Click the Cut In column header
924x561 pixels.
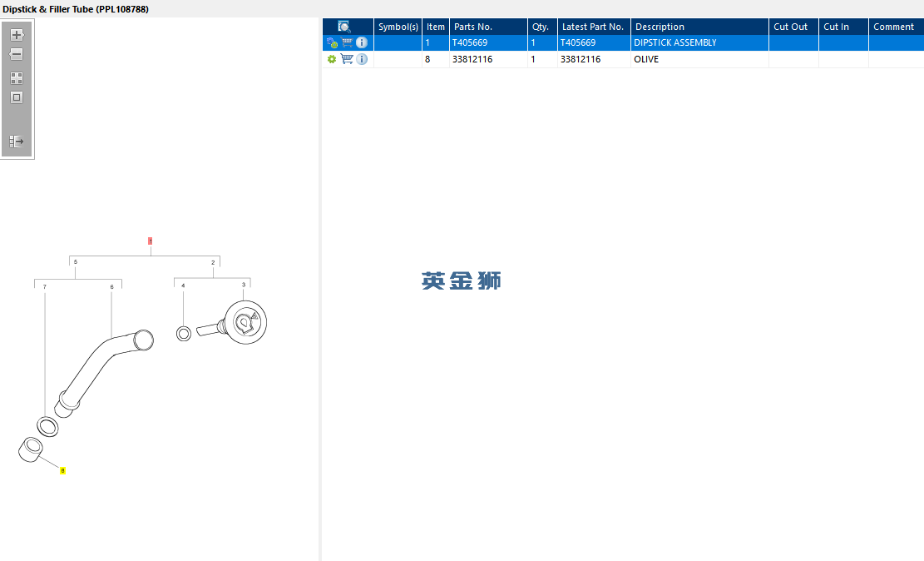pyautogui.click(x=843, y=27)
